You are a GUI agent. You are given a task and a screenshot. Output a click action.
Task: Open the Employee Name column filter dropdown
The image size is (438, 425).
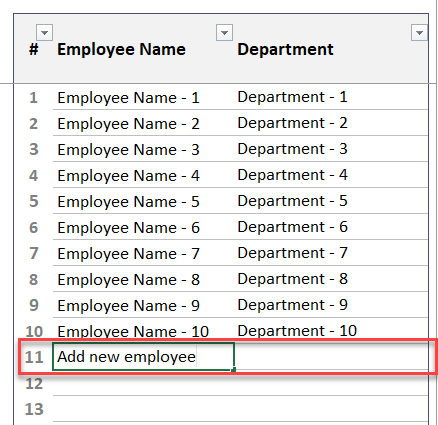[224, 33]
